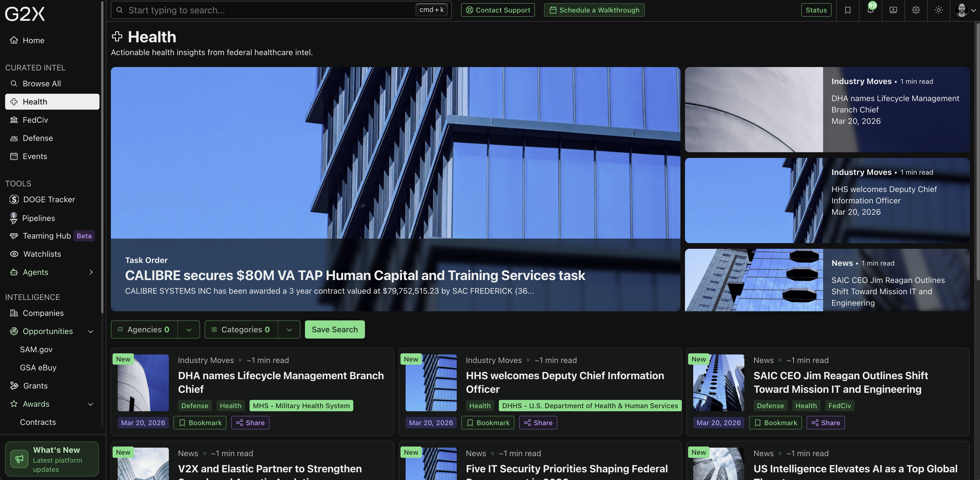This screenshot has height=480, width=980.
Task: Bookmark the HHS Deputy CIO article
Action: (x=488, y=423)
